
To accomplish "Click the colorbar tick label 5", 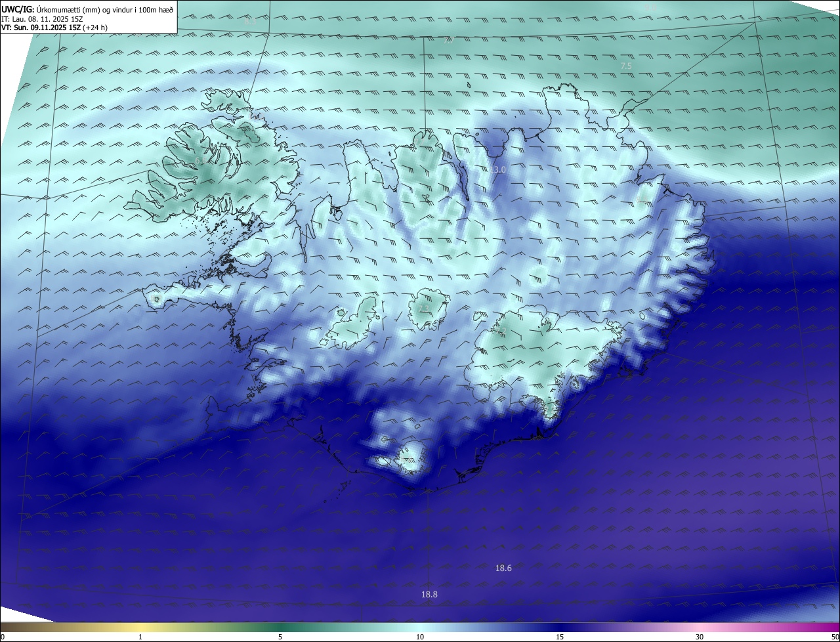I will (280, 637).
